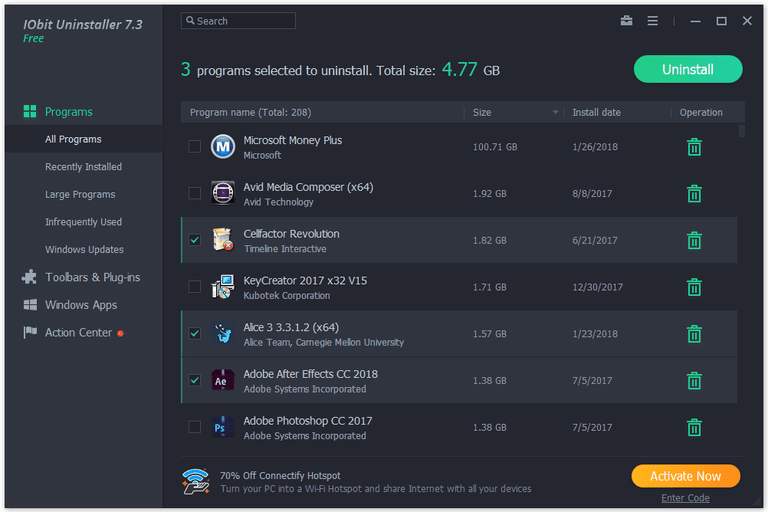Open Windows Updates list
768x512 pixels.
[84, 249]
